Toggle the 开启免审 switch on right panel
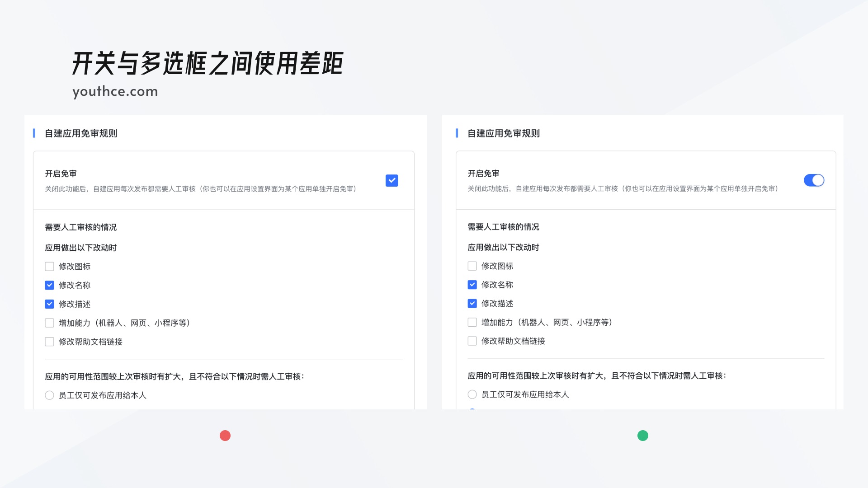Viewport: 868px width, 488px height. 813,180
